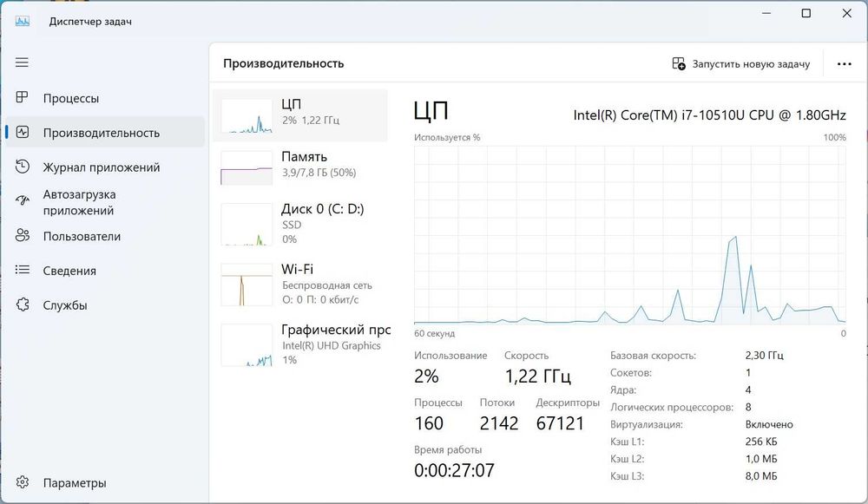868x504 pixels.
Task: Click the Intel(R) Core(TM) i7-10510U processor name
Action: [x=710, y=115]
